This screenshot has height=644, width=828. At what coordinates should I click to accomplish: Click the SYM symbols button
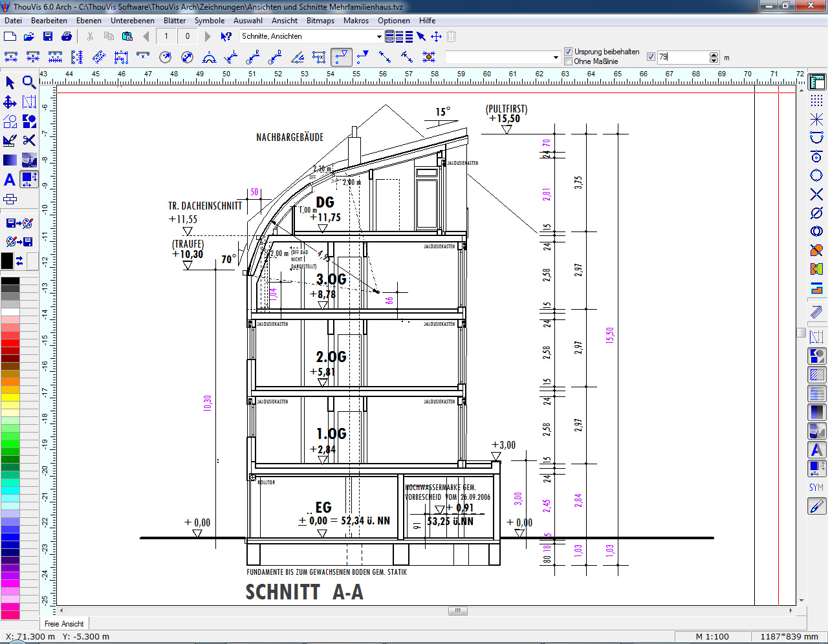816,487
